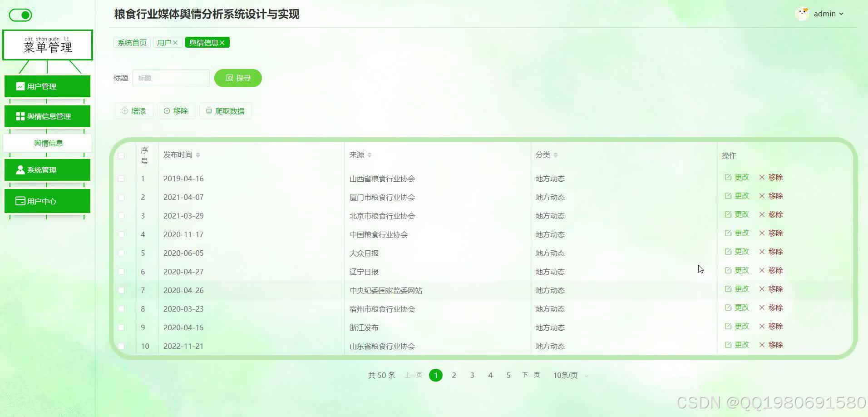
Task: Go to page 5
Action: click(x=508, y=375)
